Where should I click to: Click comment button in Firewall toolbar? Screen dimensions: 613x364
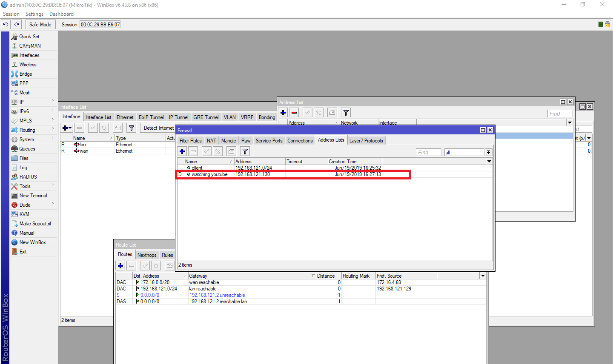coord(232,151)
